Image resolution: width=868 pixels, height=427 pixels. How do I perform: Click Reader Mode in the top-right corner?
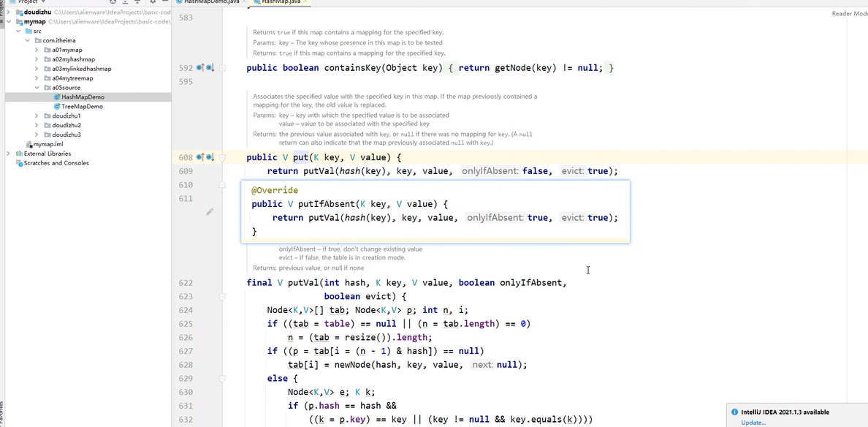pos(848,13)
